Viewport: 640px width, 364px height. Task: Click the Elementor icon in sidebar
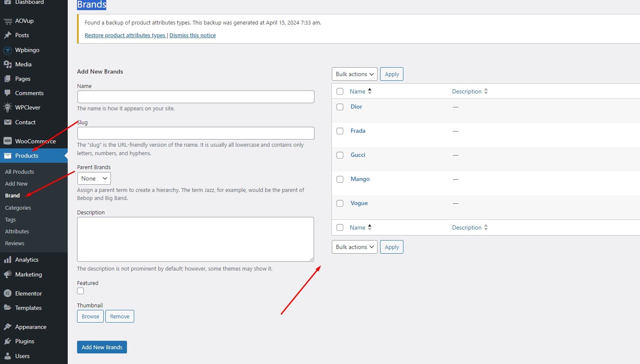(x=8, y=293)
